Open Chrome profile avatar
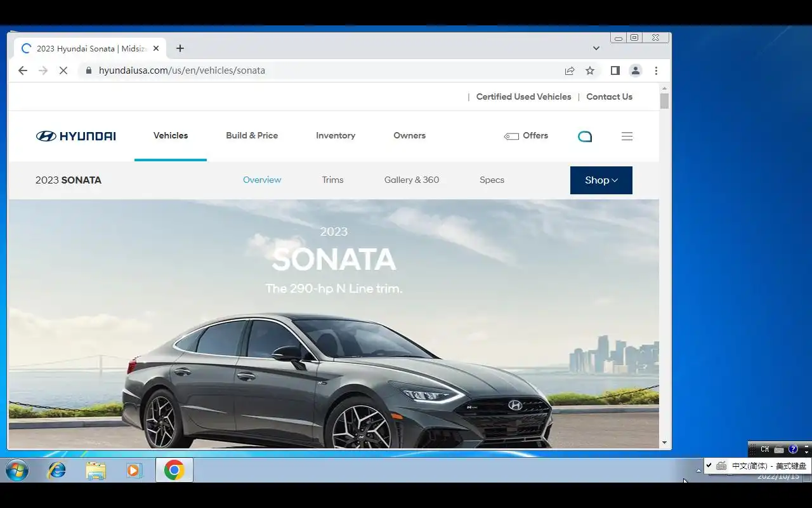 (636, 70)
